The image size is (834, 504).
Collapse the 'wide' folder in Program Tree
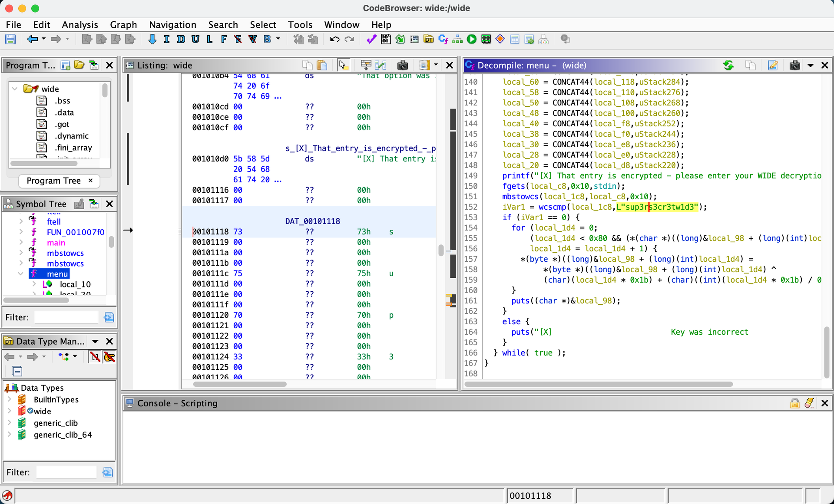pyautogui.click(x=15, y=89)
